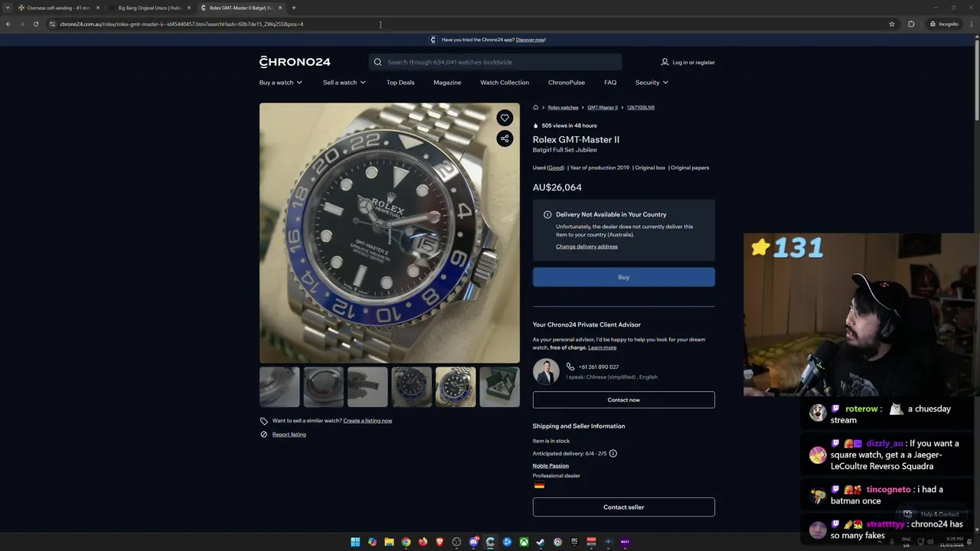The image size is (980, 551).
Task: Click the site info icon in address bar
Action: coord(52,24)
